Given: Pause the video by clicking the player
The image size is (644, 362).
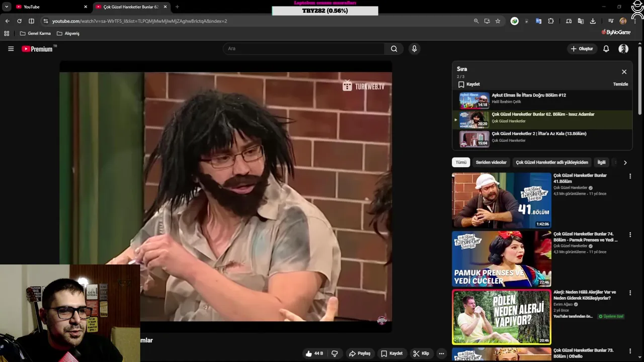Looking at the screenshot, I should click(x=226, y=197).
